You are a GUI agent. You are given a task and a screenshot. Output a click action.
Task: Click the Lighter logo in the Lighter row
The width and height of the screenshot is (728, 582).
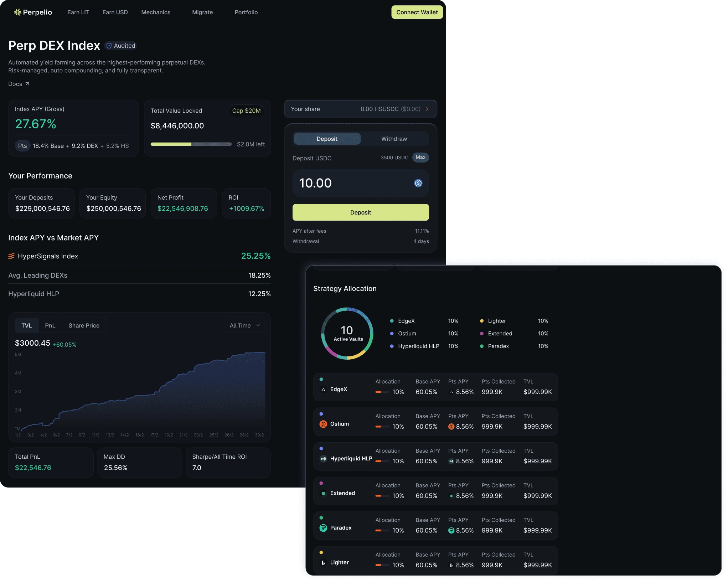coord(323,562)
